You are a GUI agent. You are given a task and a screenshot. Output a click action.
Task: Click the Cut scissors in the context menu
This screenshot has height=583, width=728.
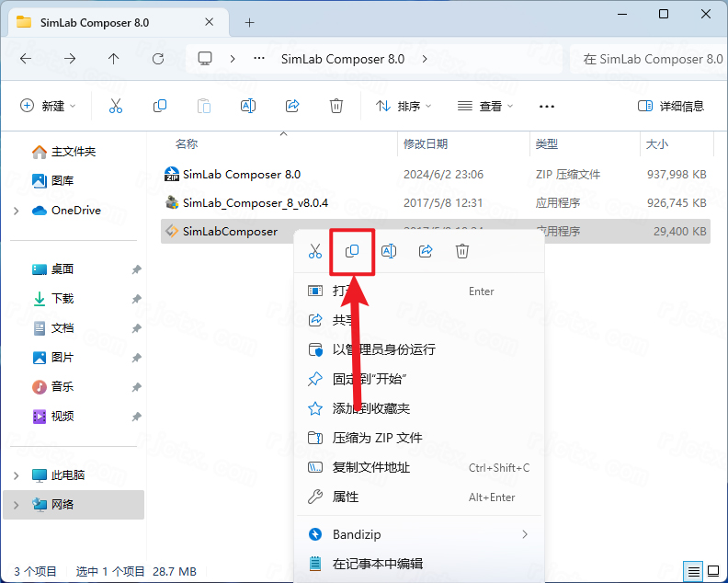tap(315, 251)
